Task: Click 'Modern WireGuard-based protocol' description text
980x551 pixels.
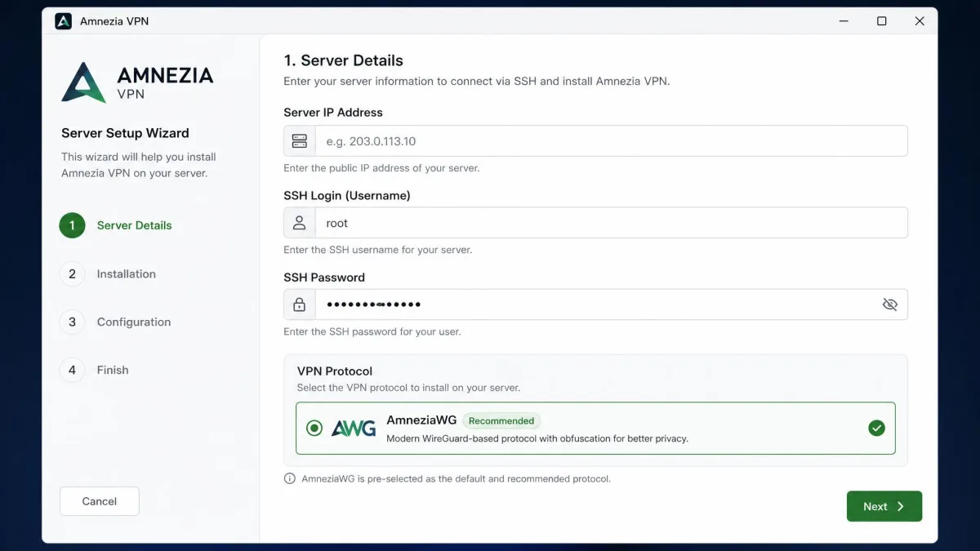Action: pyautogui.click(x=537, y=438)
